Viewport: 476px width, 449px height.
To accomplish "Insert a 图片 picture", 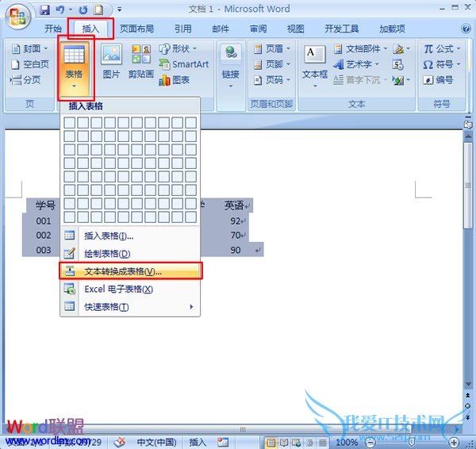I will pos(111,61).
